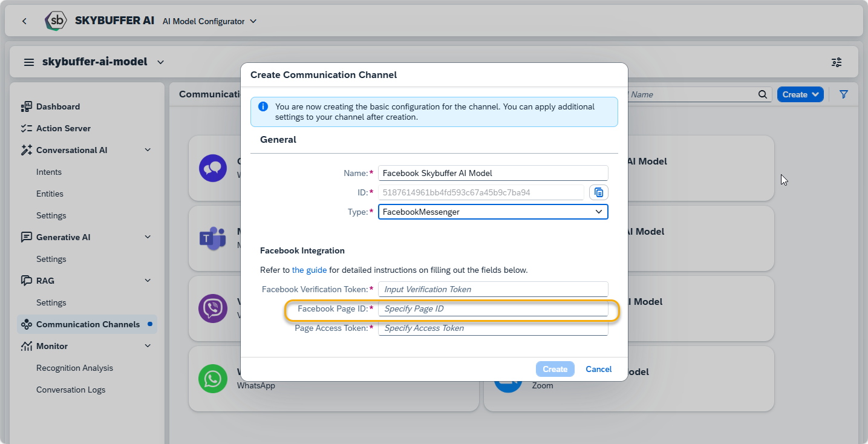Click the Communication Channels nodes icon
The image size is (868, 444).
(x=26, y=324)
